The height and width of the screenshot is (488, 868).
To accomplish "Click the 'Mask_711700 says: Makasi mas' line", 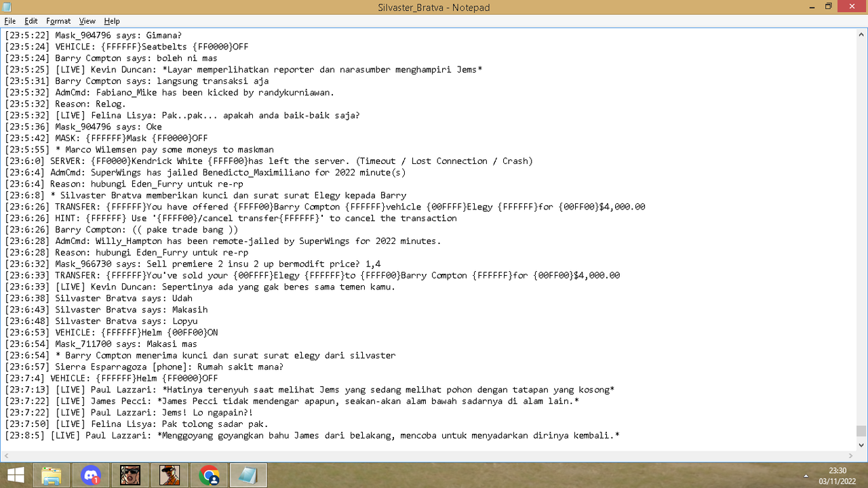I will coord(101,344).
